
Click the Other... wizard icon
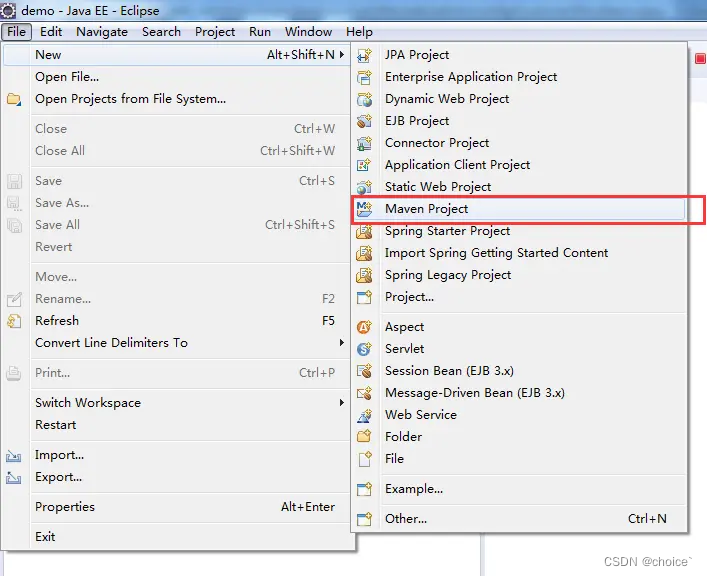coord(364,519)
